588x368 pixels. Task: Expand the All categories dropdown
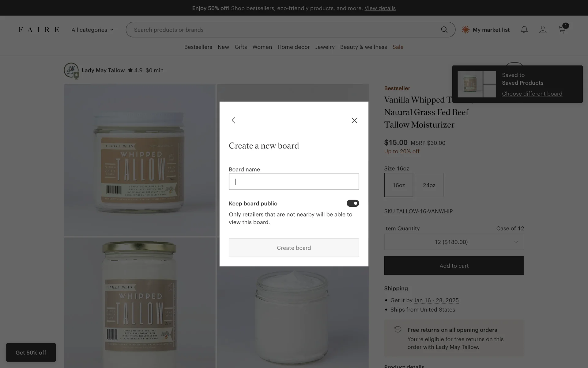tap(92, 30)
